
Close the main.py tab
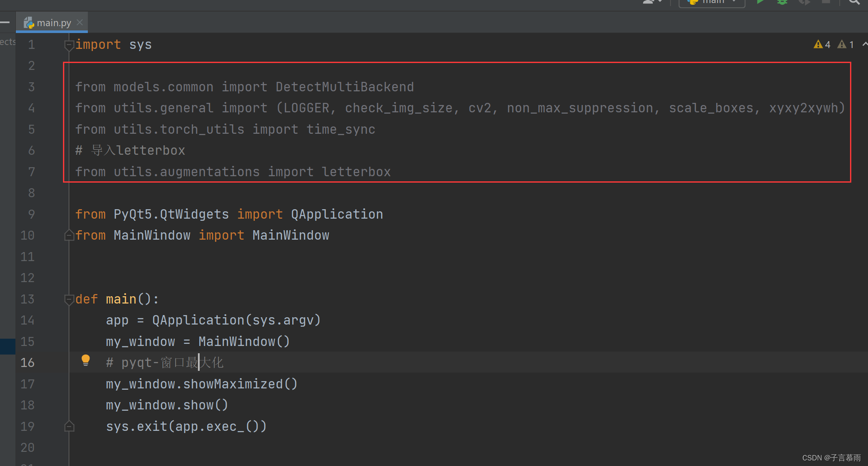[80, 22]
